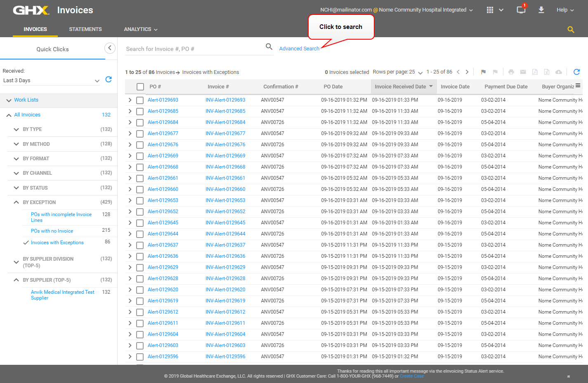Screen dimensions: 588x383
Task: Go to the next page of invoices
Action: pos(467,72)
